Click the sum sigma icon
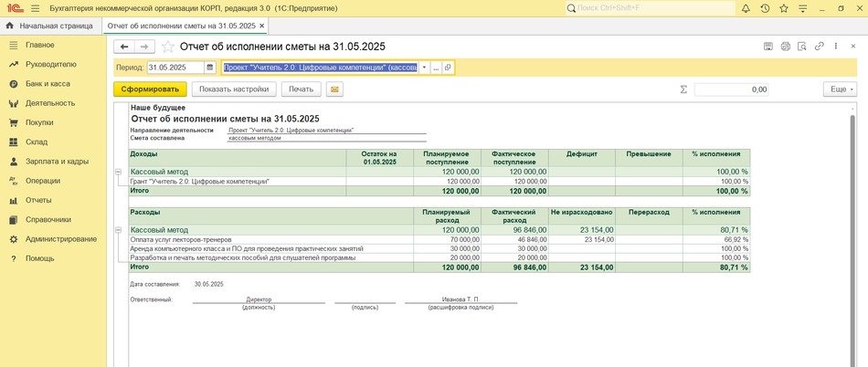The height and width of the screenshot is (367, 868). tap(683, 89)
